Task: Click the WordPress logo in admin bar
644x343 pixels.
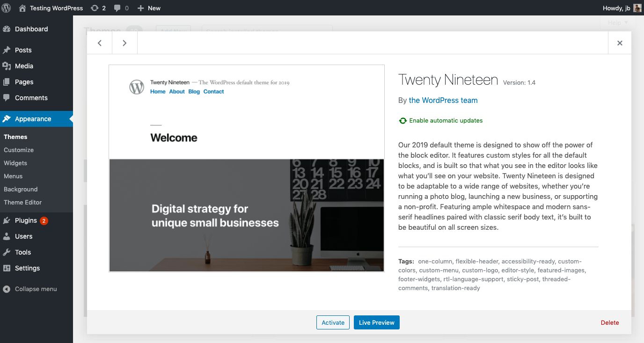Action: click(7, 8)
